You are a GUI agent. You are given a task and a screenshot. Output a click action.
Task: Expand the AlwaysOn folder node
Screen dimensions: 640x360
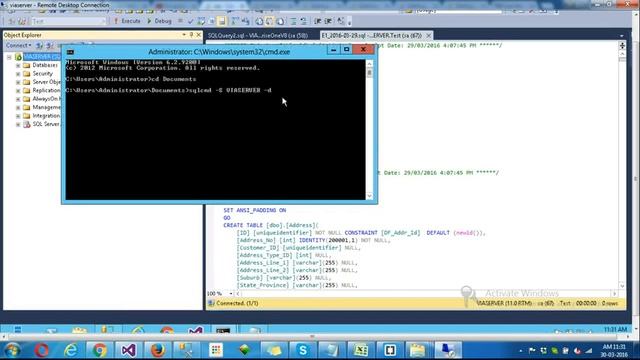click(18, 99)
